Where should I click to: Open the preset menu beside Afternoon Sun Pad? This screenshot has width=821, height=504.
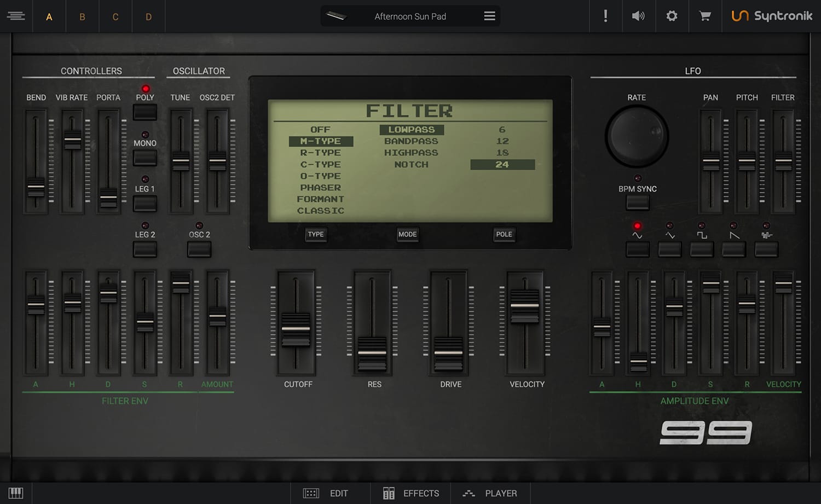[489, 16]
